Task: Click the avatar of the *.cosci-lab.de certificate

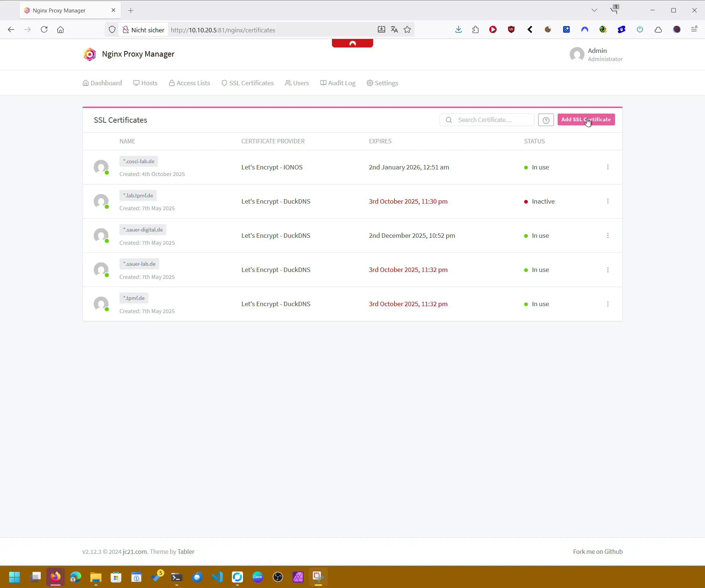Action: click(x=101, y=167)
